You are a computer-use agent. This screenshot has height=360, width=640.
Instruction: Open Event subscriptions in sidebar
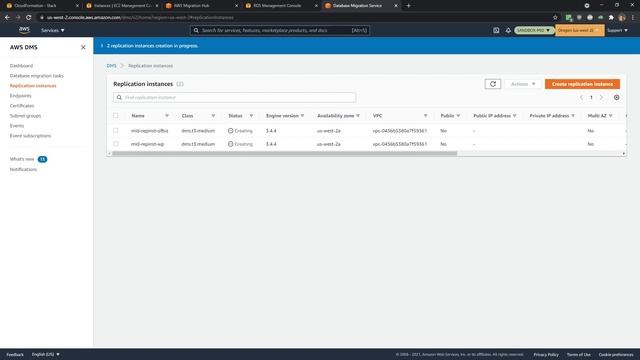(x=31, y=136)
